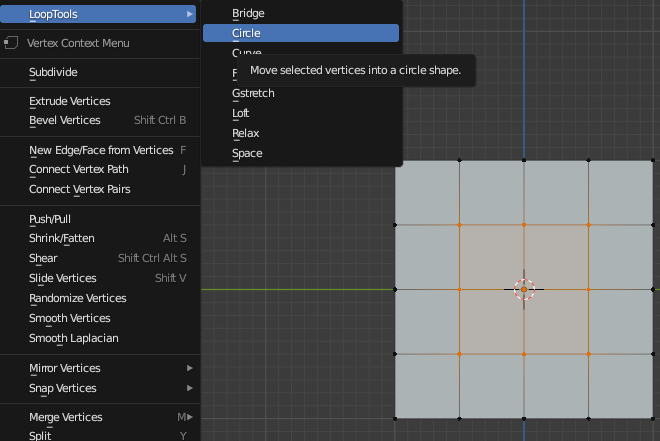Choose Connect Vertex Path
Image resolution: width=660 pixels, height=441 pixels.
click(x=98, y=169)
